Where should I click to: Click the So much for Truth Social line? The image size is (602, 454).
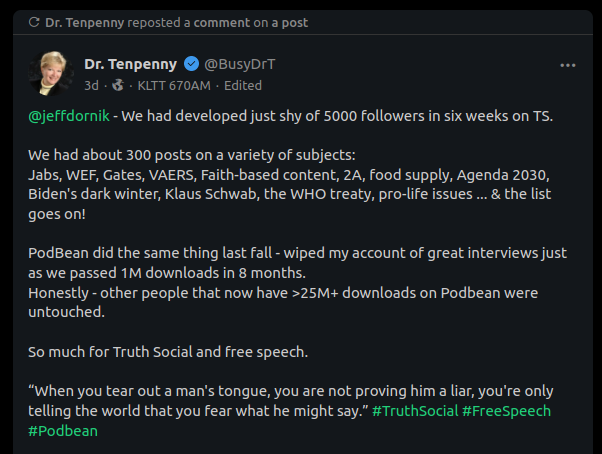(x=168, y=352)
